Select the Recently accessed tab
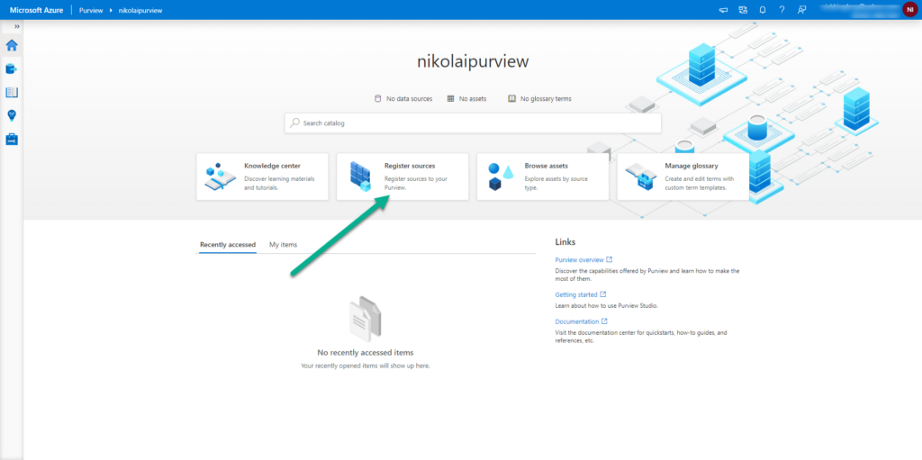Image resolution: width=922 pixels, height=460 pixels. pos(228,245)
